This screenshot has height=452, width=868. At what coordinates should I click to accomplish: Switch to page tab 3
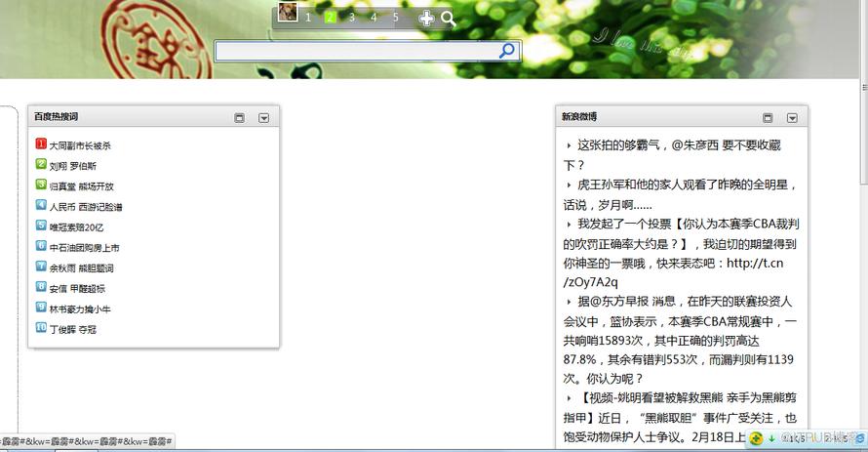click(351, 18)
